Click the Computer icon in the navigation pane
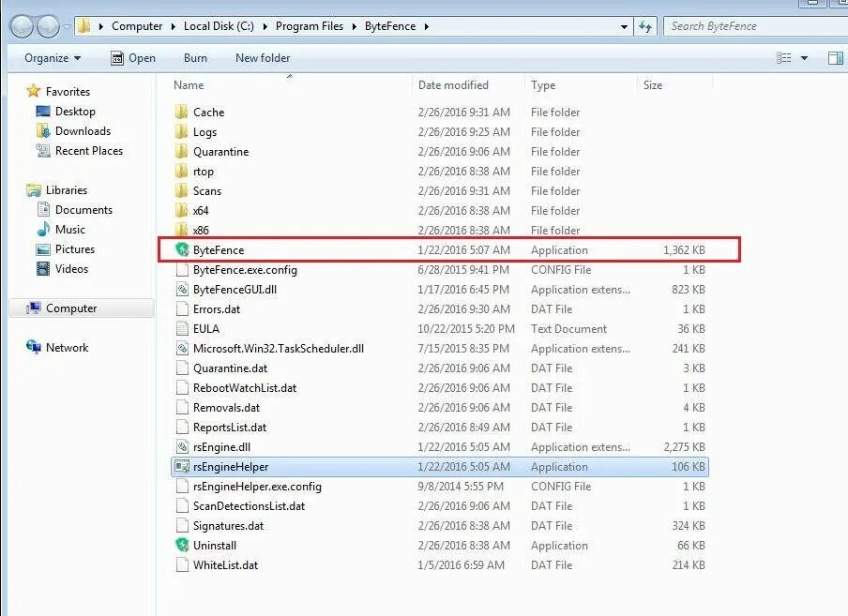The width and height of the screenshot is (848, 616). coord(34,308)
